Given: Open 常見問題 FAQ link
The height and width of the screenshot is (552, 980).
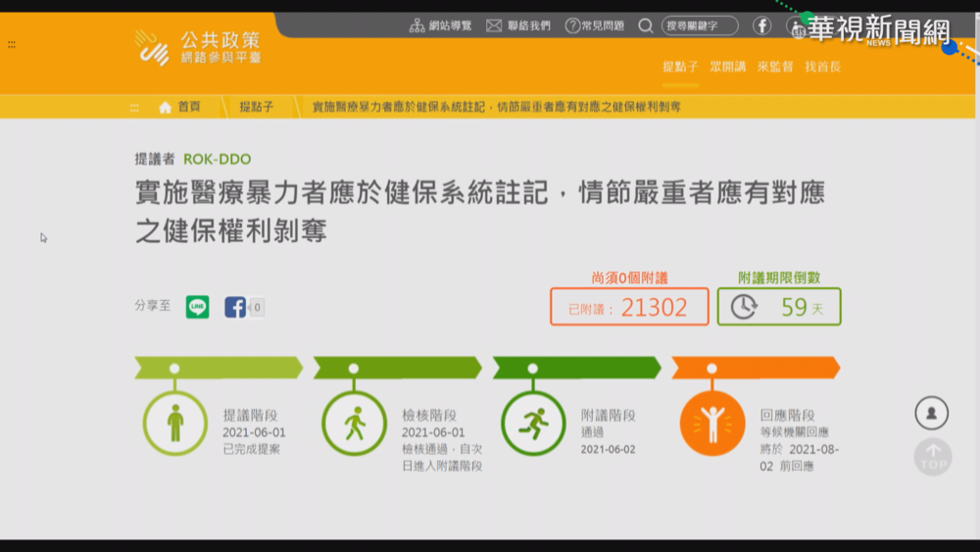Looking at the screenshot, I should [603, 25].
